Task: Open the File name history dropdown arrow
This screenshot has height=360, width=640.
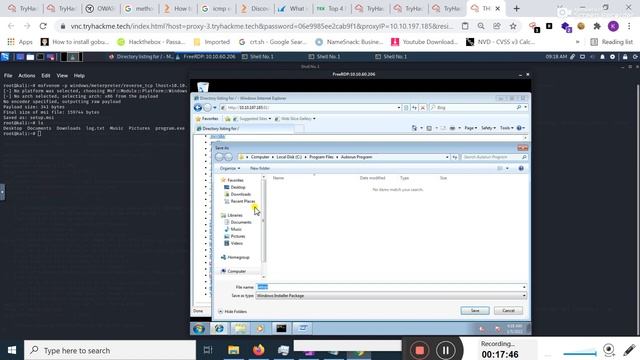Action: pyautogui.click(x=524, y=287)
